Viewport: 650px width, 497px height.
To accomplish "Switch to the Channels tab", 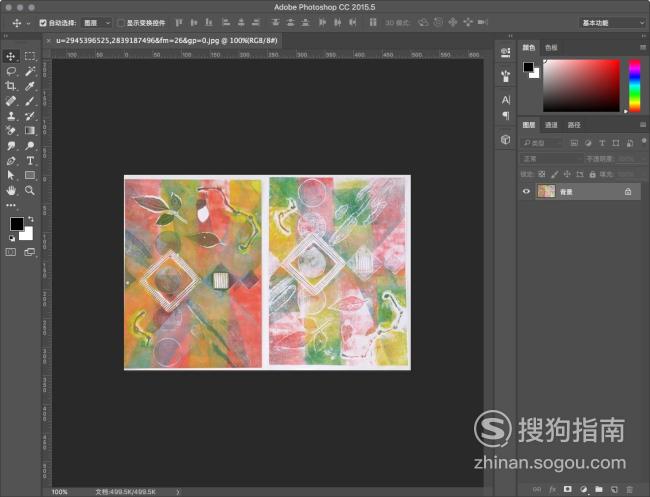I will (x=551, y=125).
